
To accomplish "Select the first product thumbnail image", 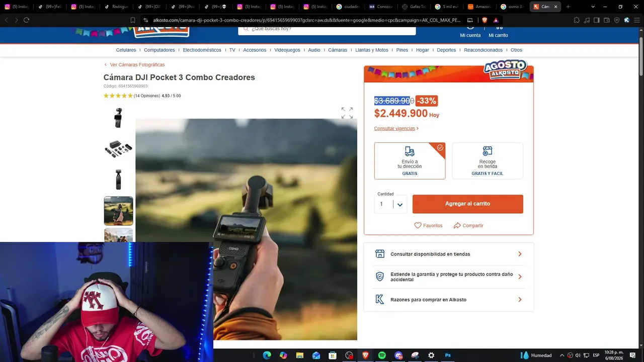I will pyautogui.click(x=118, y=118).
